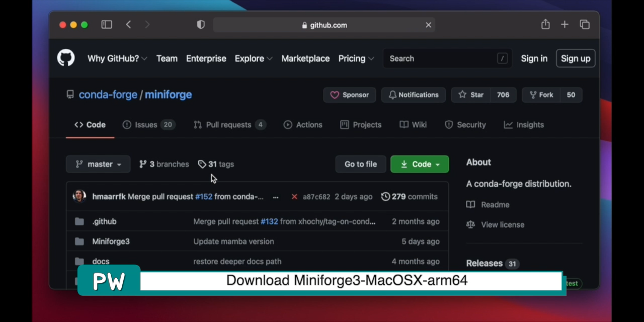Open the 'restore deeper docs path' commit
The image size is (644, 322).
pos(237,261)
